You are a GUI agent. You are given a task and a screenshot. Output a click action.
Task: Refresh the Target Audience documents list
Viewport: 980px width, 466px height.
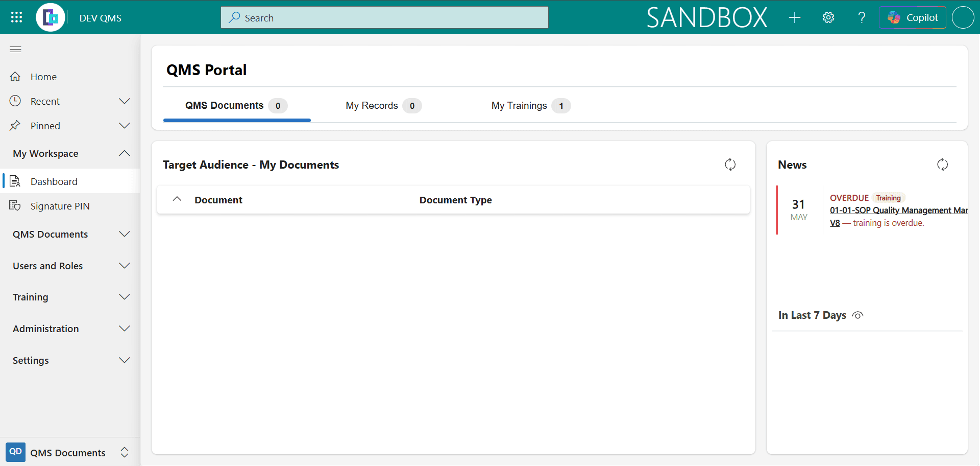point(730,165)
